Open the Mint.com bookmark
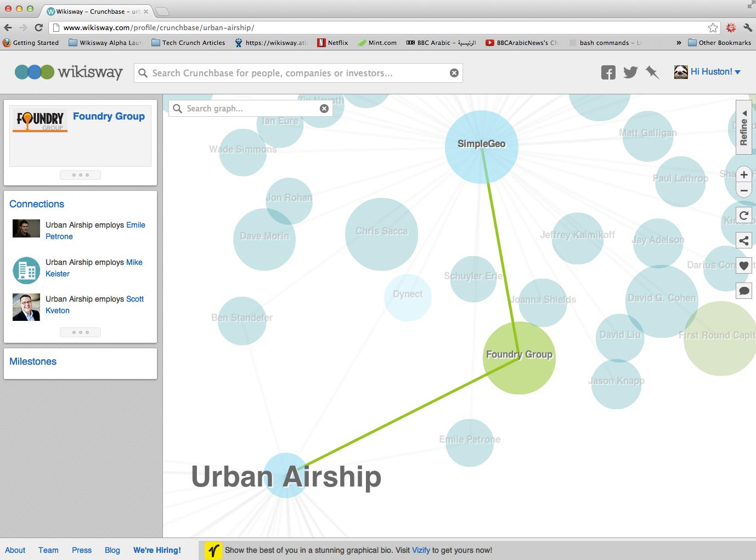This screenshot has width=756, height=560. point(377,43)
